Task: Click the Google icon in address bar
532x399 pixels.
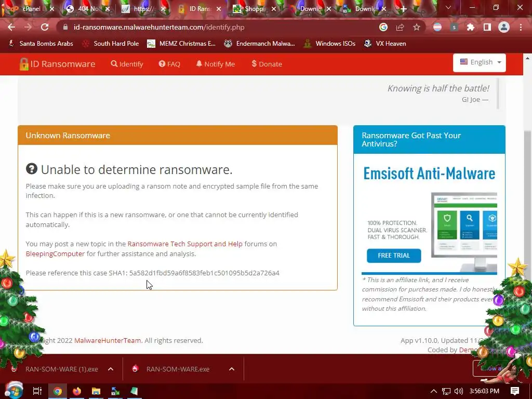Action: click(x=383, y=27)
